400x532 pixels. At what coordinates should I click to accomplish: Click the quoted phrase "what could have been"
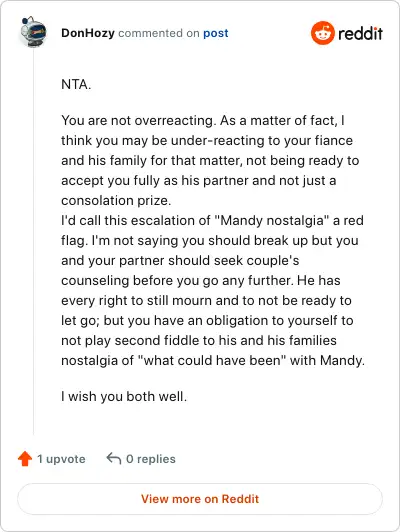point(212,360)
